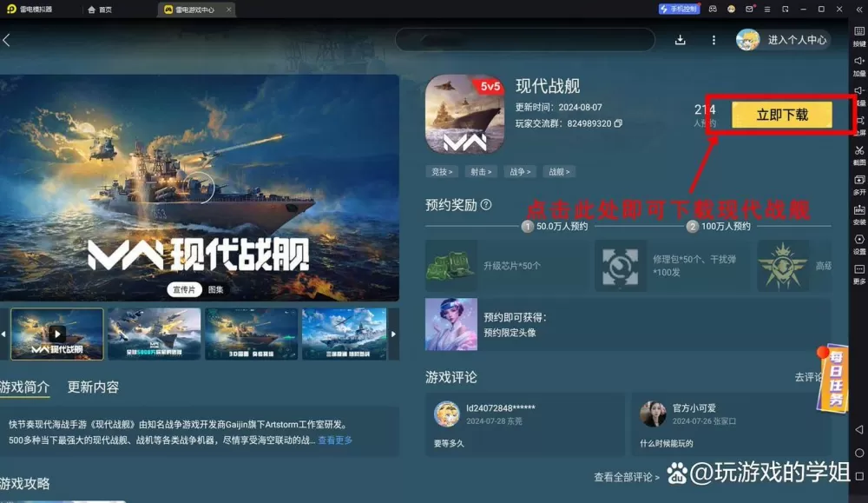868x503 pixels.
Task: Show next thumbnails with right arrow
Action: click(x=393, y=334)
